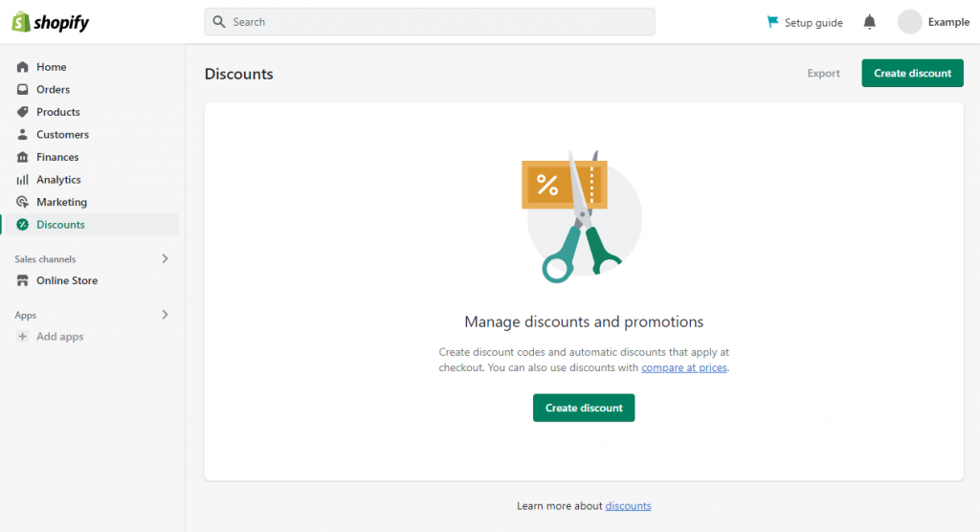The width and height of the screenshot is (980, 532).
Task: Click the Shopify logo
Action: coord(51,22)
